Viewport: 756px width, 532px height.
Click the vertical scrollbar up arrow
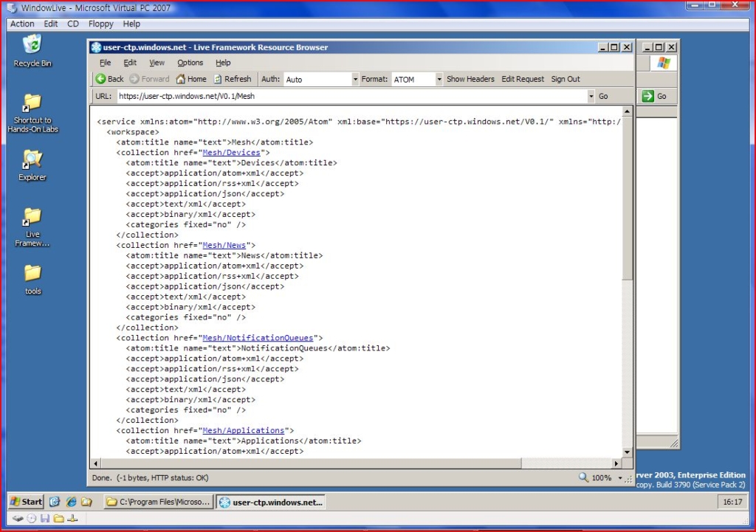pyautogui.click(x=627, y=111)
